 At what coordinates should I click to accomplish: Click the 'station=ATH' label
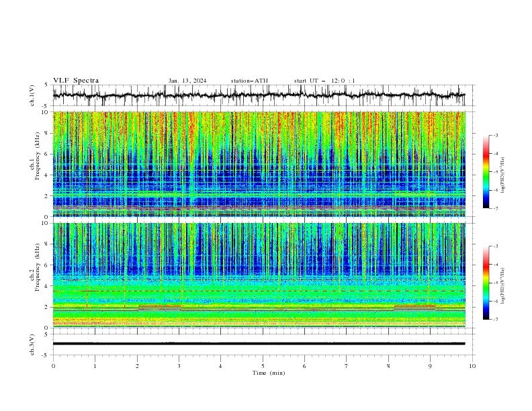pyautogui.click(x=249, y=81)
